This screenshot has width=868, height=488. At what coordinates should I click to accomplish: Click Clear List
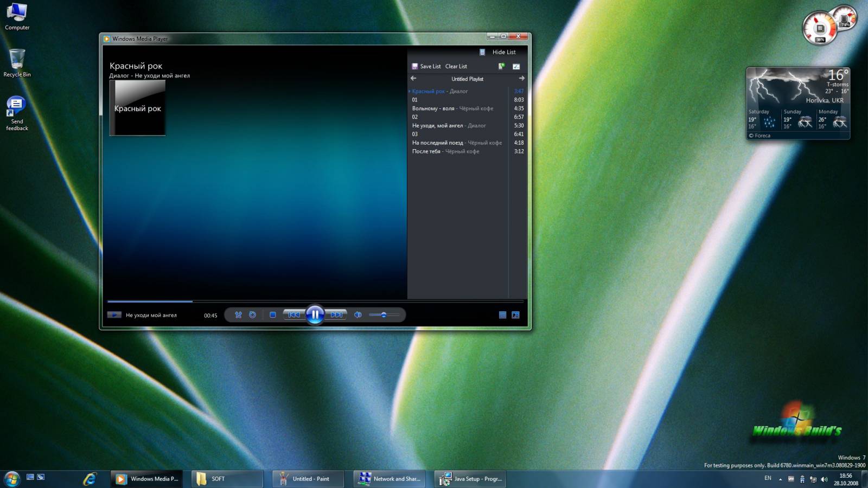pyautogui.click(x=456, y=66)
